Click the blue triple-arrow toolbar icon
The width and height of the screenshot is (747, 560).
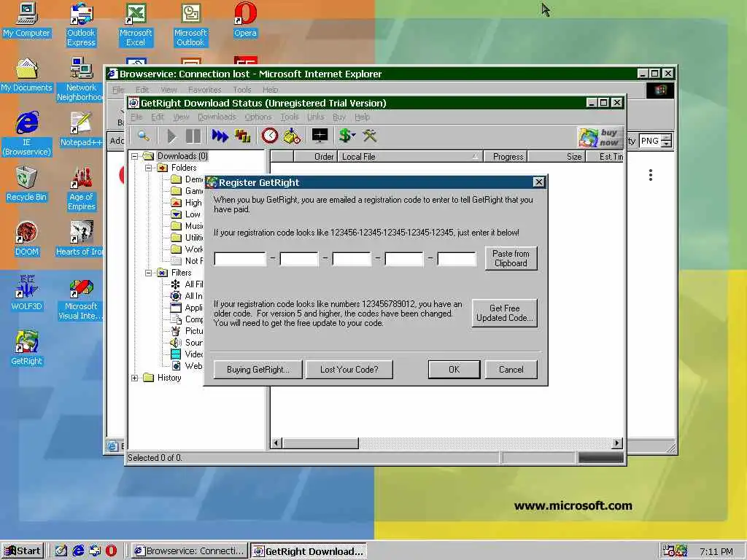220,136
